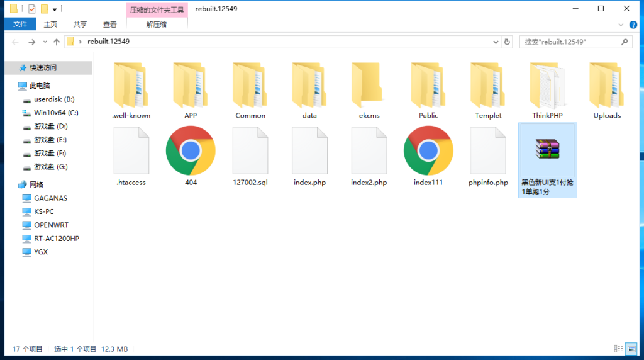The image size is (644, 360).
Task: Select the index.php file
Action: click(x=309, y=156)
